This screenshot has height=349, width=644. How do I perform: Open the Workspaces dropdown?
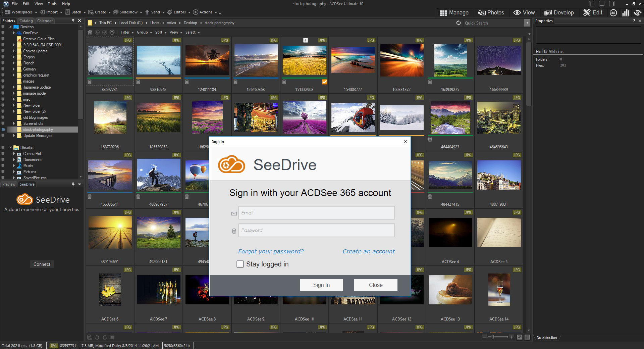(x=21, y=12)
